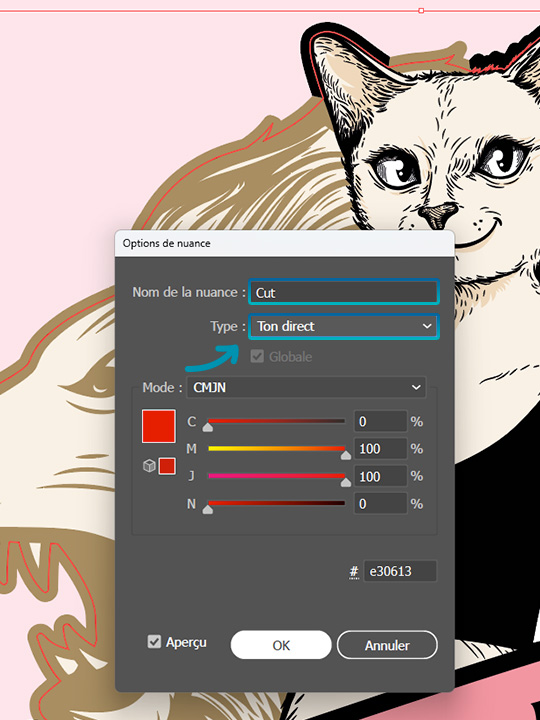
Task: Confirm with the OK button
Action: 281,645
